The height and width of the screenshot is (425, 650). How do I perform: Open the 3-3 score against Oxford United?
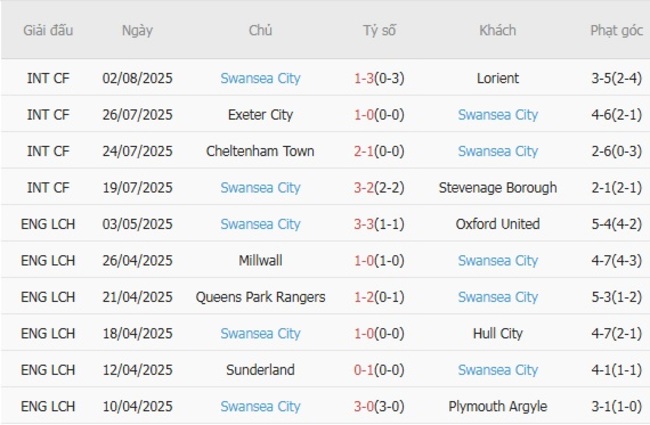(x=366, y=224)
